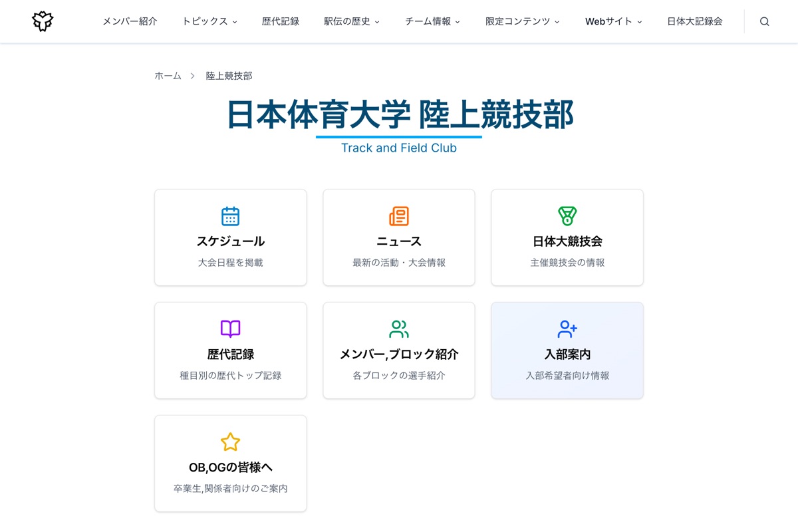Click the 主催競技会の情報 description text
The image size is (798, 532).
(x=567, y=263)
